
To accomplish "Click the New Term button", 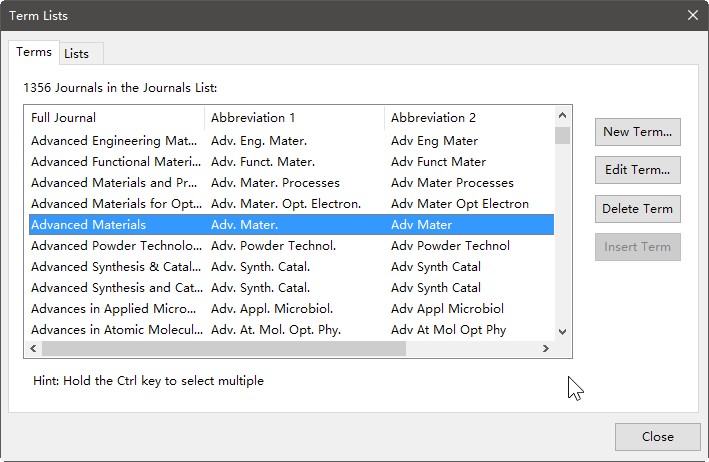I will point(638,132).
